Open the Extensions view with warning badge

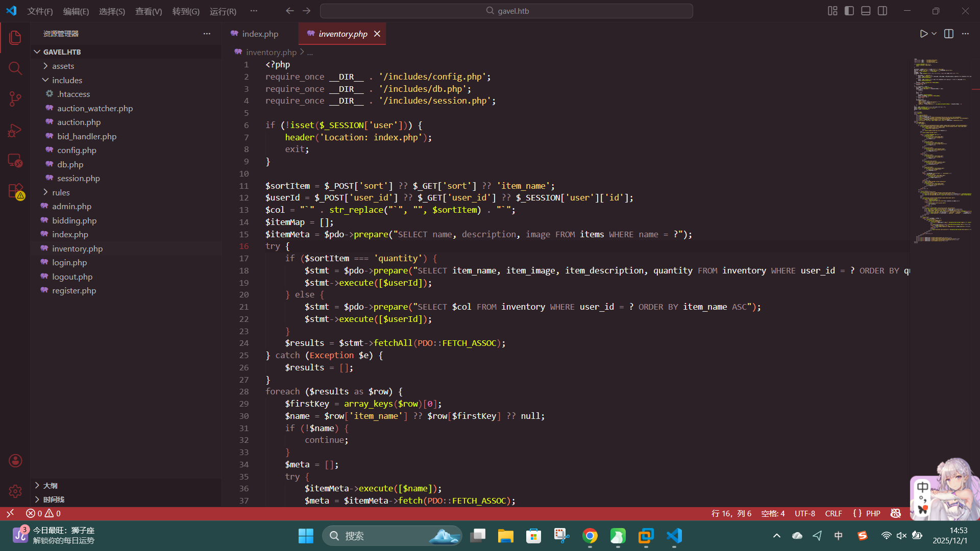(x=15, y=191)
